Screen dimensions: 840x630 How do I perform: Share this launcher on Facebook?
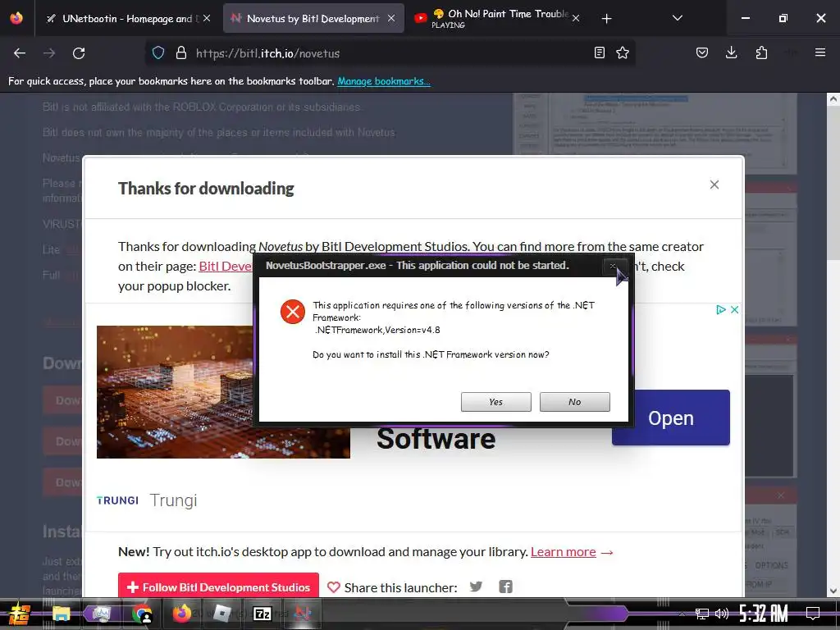point(505,587)
